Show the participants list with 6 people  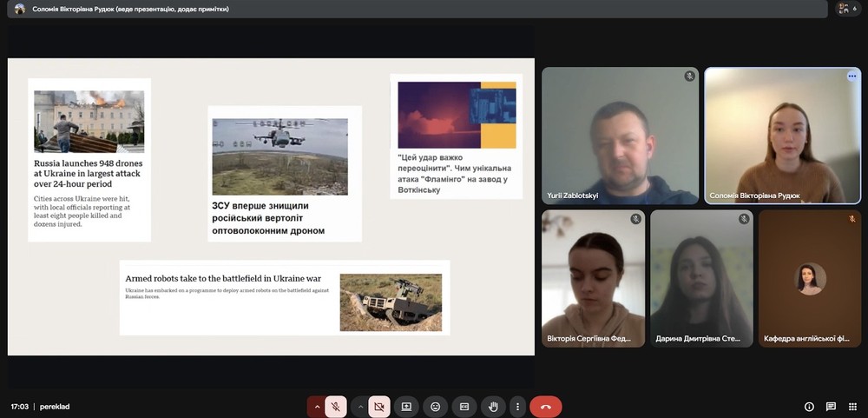coord(845,9)
